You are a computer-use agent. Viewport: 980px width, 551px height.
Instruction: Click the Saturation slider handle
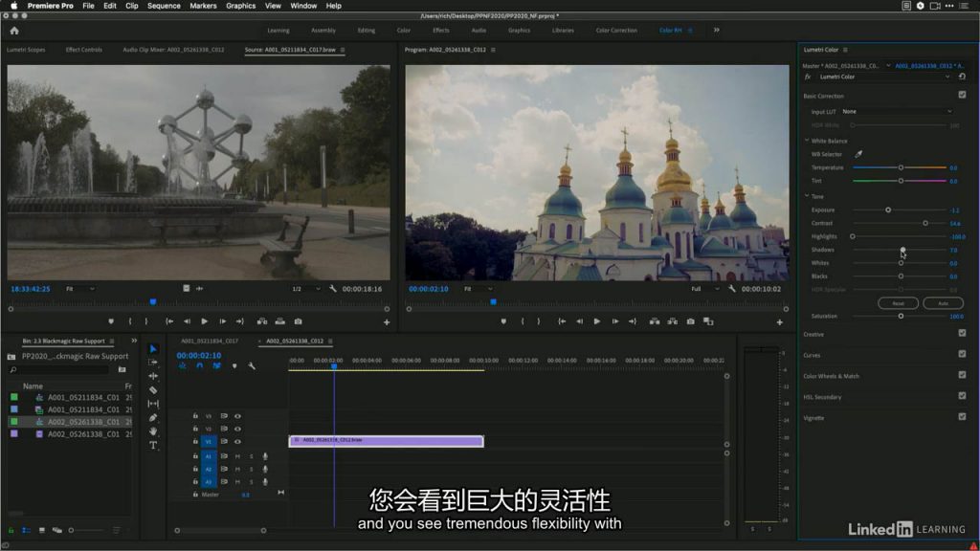[901, 316]
